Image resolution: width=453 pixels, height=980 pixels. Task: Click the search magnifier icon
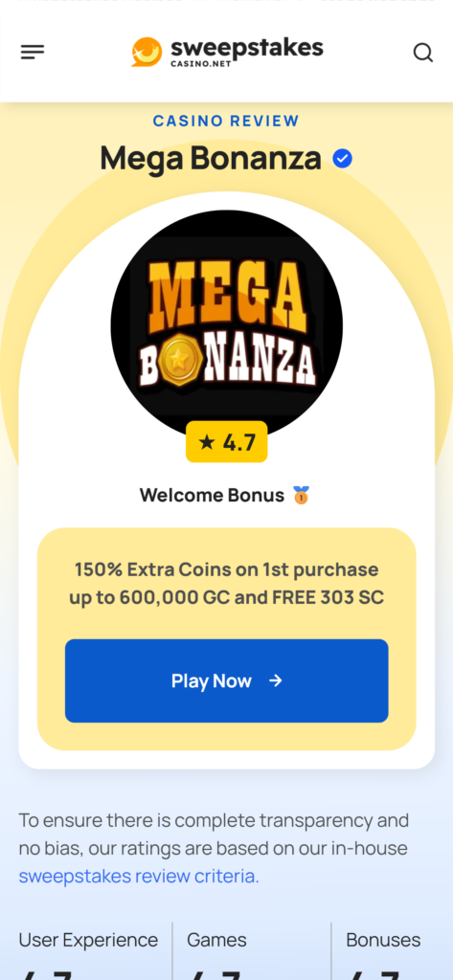pyautogui.click(x=423, y=53)
